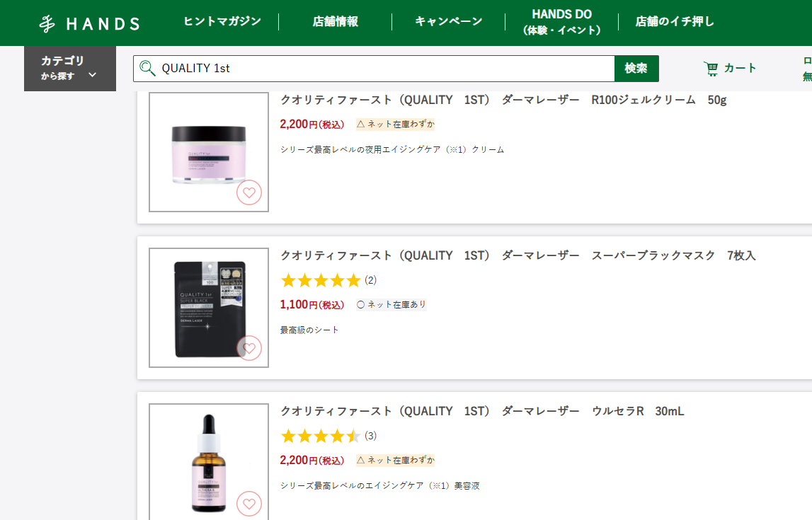Open the cart icon

pos(711,69)
